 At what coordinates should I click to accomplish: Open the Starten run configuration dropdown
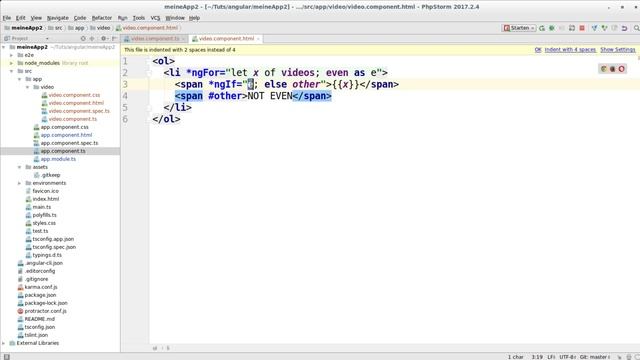pos(519,28)
